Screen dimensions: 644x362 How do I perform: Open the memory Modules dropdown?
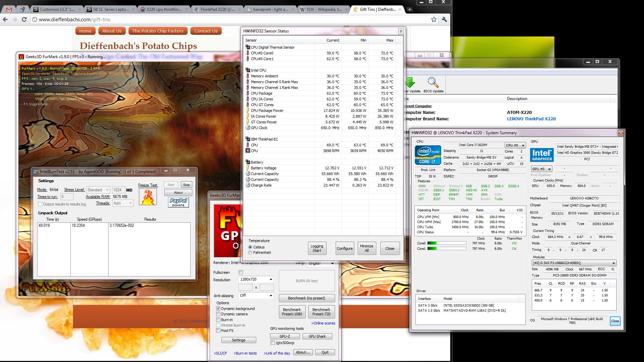[574, 263]
